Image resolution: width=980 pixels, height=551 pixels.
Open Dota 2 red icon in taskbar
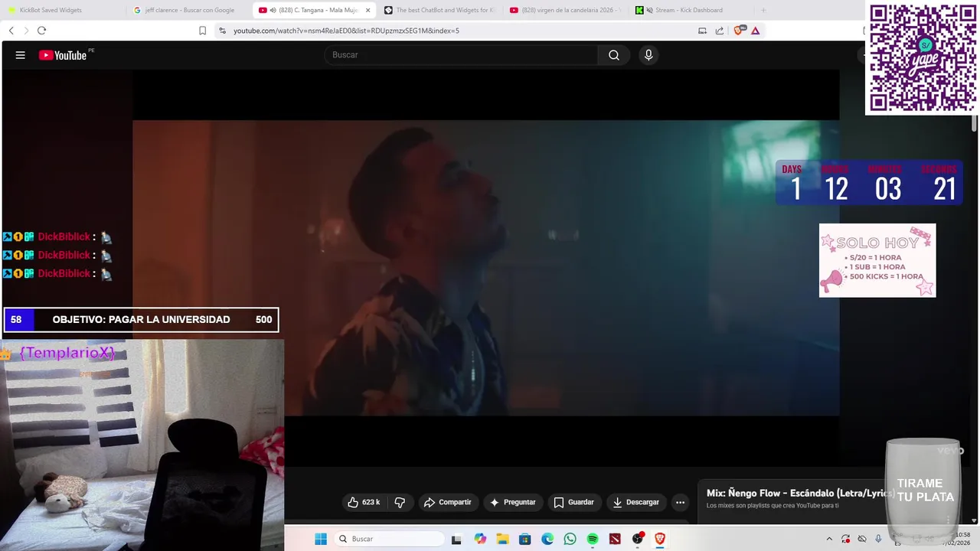pyautogui.click(x=615, y=539)
